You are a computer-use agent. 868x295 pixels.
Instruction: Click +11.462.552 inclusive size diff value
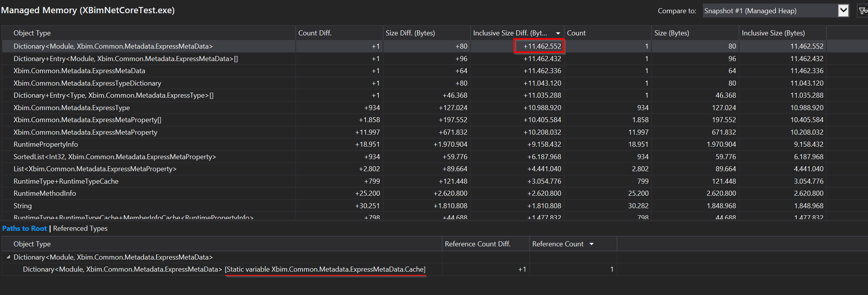click(x=542, y=46)
